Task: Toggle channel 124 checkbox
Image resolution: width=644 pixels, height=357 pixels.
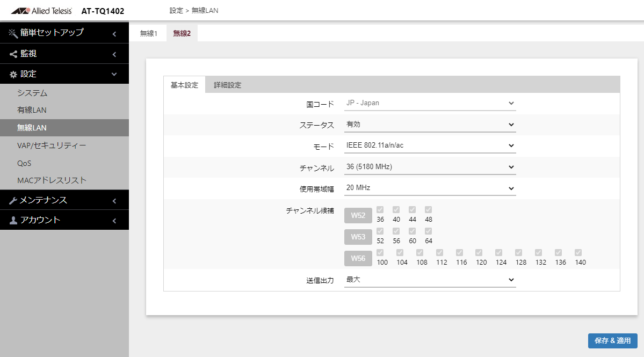Action: point(498,252)
